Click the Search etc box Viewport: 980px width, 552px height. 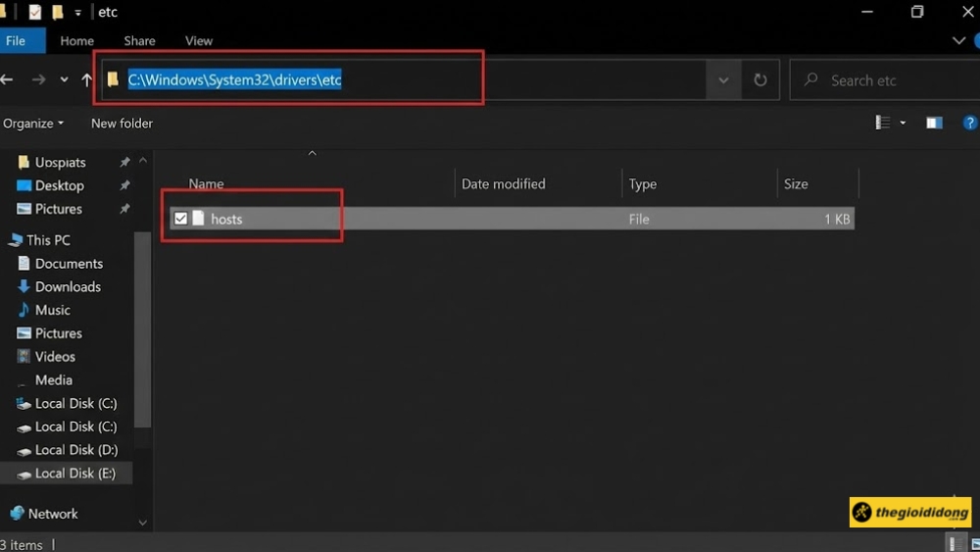[885, 80]
